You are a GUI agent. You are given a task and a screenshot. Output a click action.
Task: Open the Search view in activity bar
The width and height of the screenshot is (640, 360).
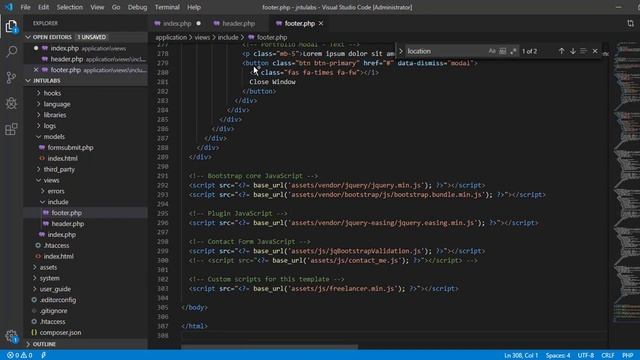(x=11, y=52)
